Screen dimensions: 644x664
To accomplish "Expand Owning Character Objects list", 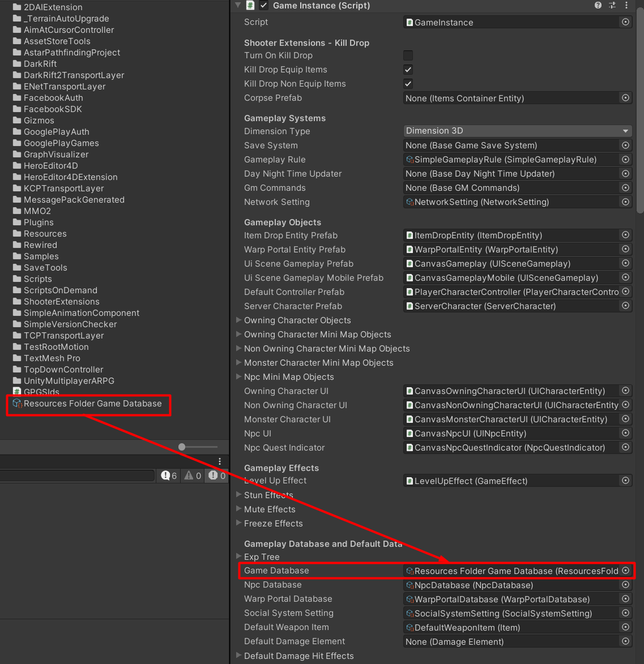I will 238,320.
